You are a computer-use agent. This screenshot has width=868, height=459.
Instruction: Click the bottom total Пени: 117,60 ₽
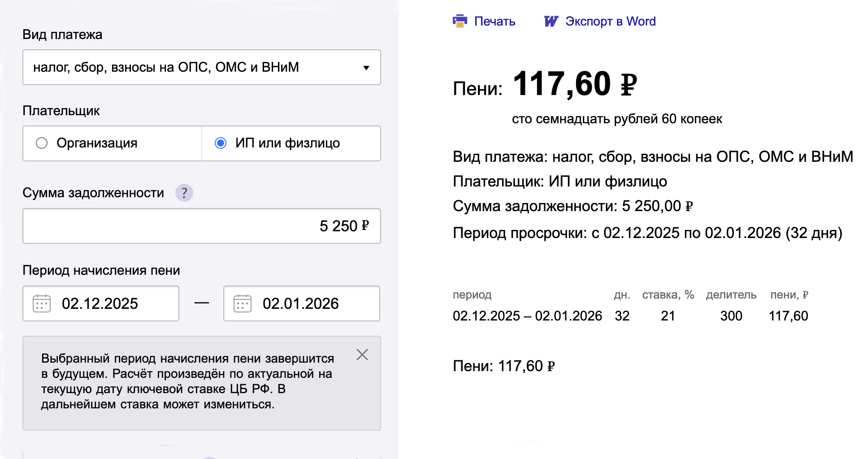point(503,366)
